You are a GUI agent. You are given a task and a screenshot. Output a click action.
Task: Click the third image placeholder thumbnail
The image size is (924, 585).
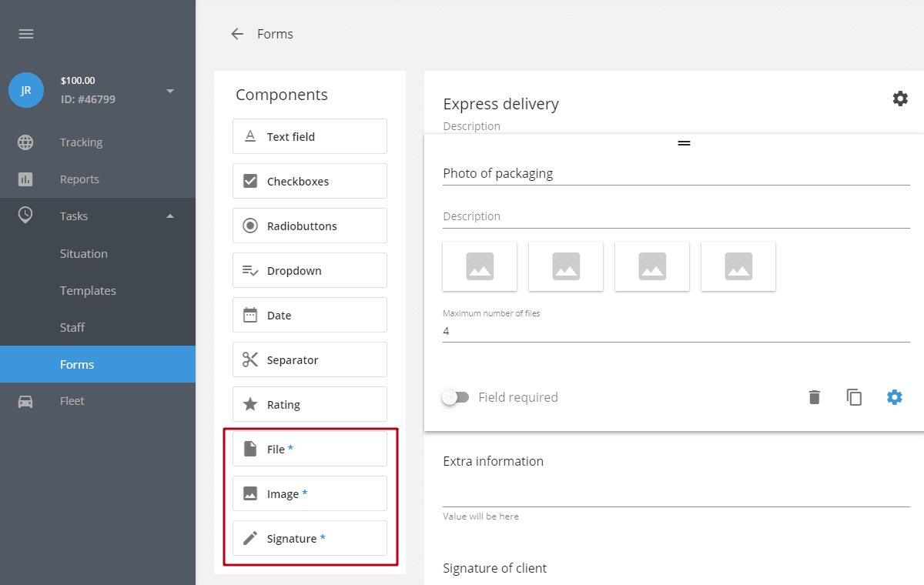pos(652,266)
